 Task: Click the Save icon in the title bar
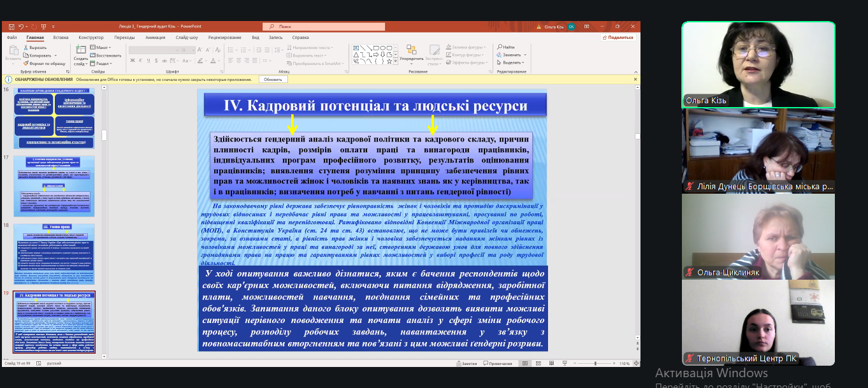point(11,27)
